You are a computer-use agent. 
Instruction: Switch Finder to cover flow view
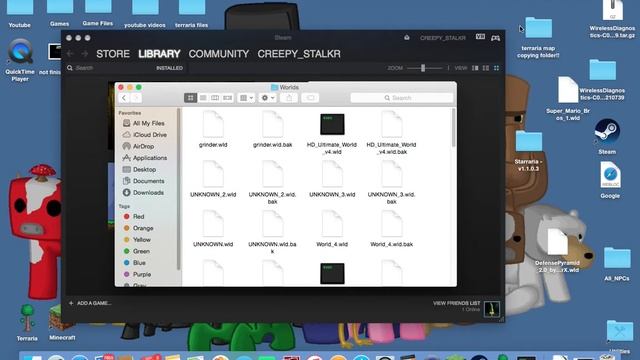point(227,98)
